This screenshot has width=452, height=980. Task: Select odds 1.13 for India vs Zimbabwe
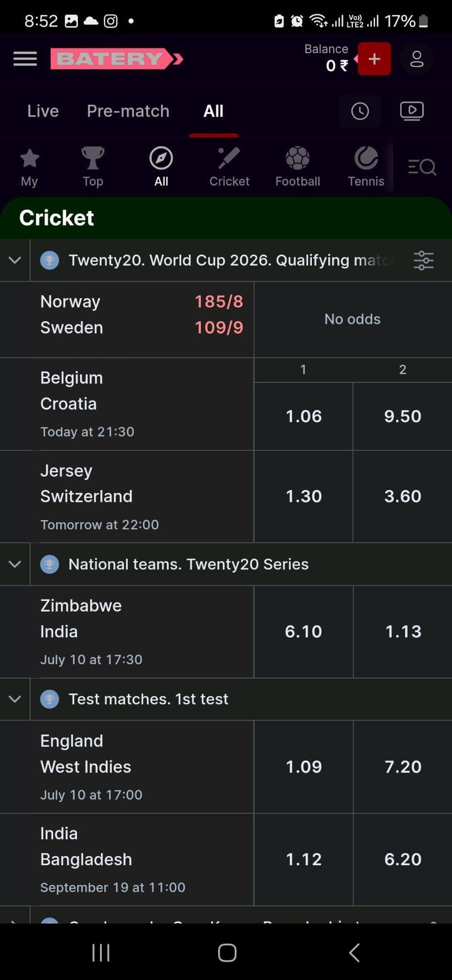coord(403,631)
